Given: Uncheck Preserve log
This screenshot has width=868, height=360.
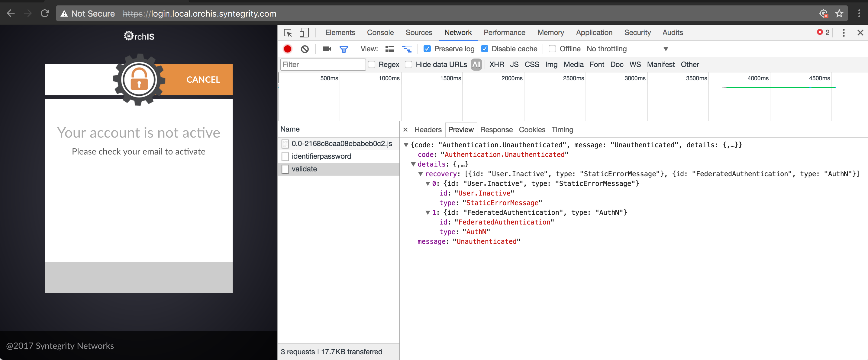Looking at the screenshot, I should click(427, 49).
